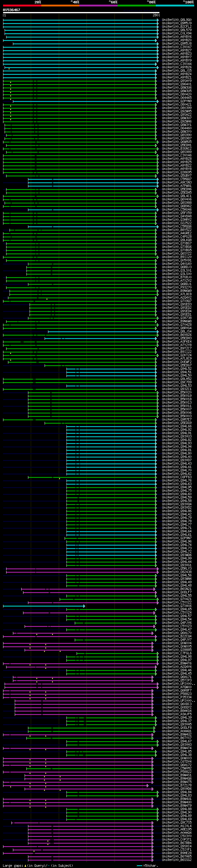
Task: Select the UniRef100_Q93VH3 label
Action: click(x=177, y=745)
